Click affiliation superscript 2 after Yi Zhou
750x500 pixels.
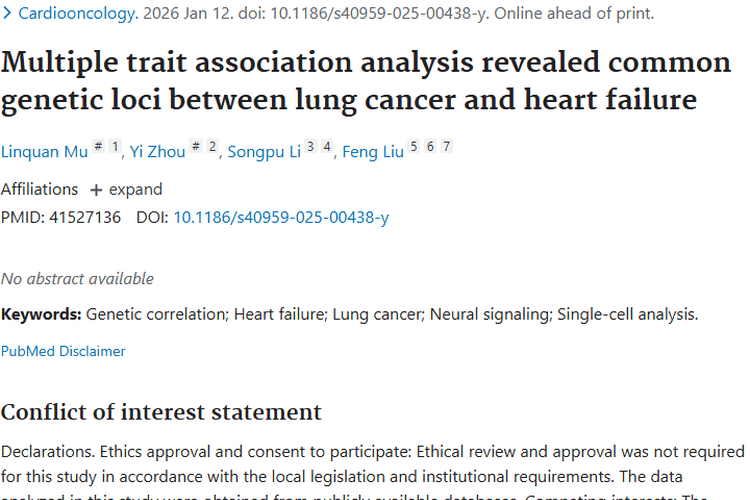(x=212, y=147)
